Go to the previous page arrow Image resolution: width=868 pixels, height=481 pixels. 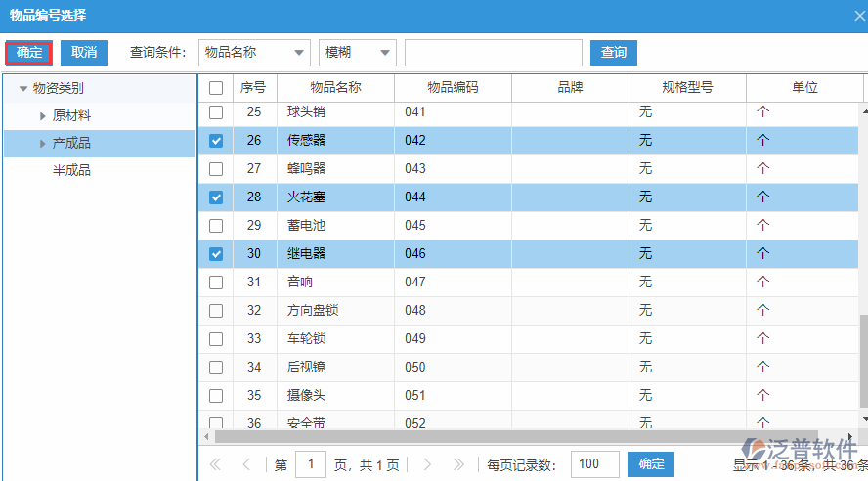(246, 465)
